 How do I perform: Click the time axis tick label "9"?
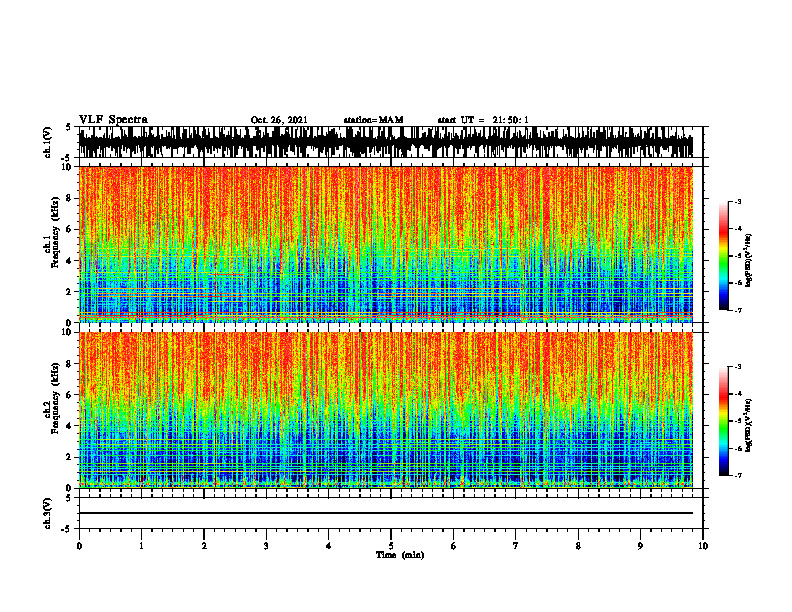640,546
